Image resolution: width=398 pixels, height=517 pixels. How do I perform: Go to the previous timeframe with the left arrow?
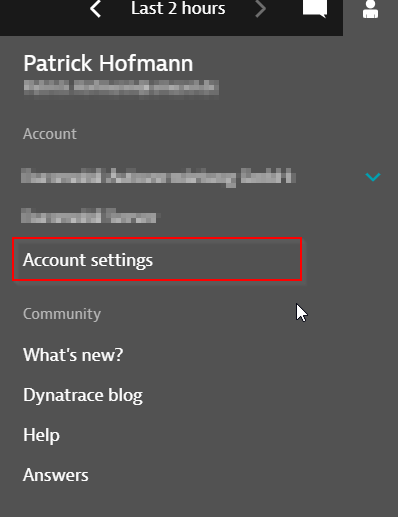[95, 9]
